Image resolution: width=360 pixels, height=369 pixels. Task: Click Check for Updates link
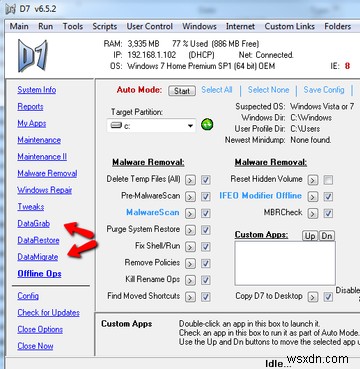tap(49, 313)
